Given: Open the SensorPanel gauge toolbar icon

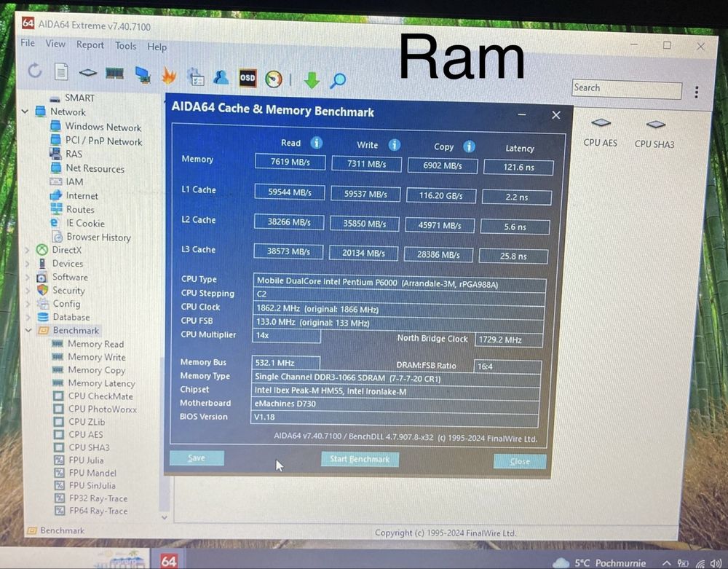Looking at the screenshot, I should [x=274, y=79].
